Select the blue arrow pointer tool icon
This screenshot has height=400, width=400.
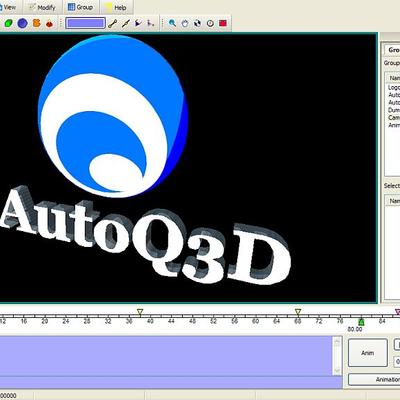[x=138, y=23]
